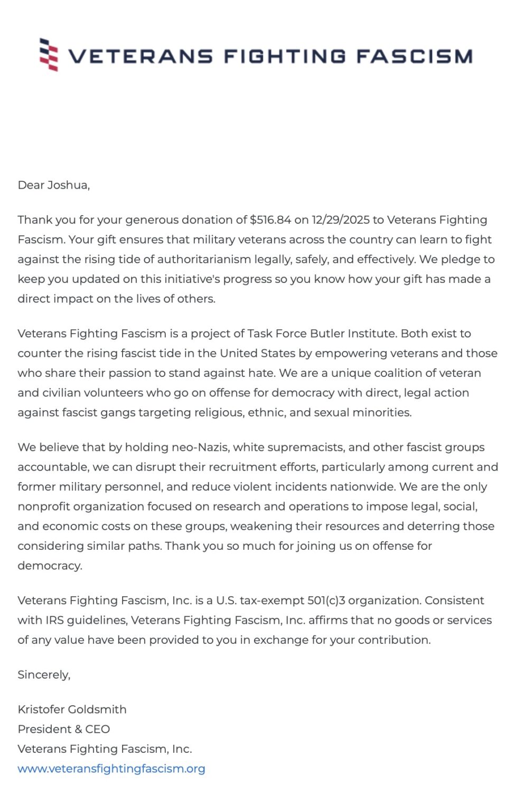Open the www.veteransfightingfascism.org link
Image resolution: width=525 pixels, height=812 pixels.
[111, 768]
